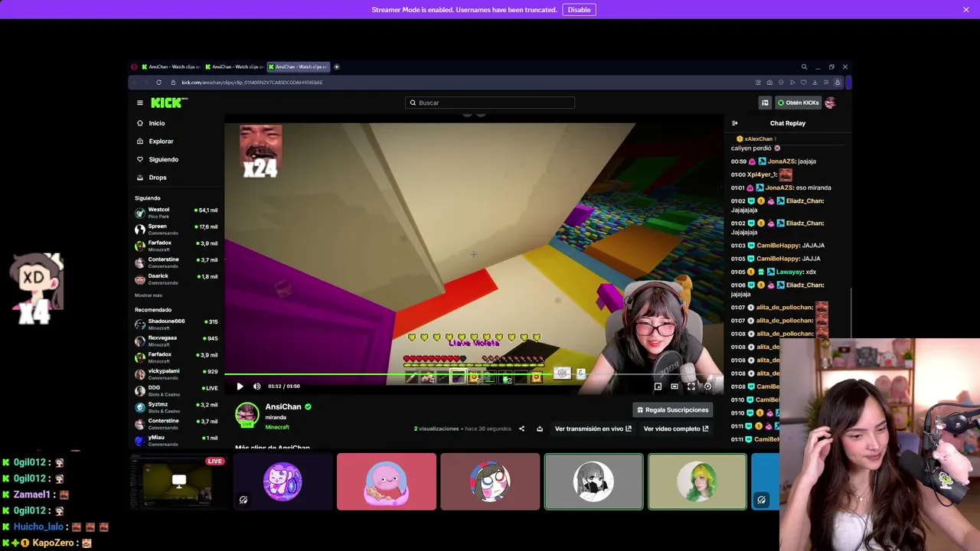Switch to the second AnsiChan browser tab
Image resolution: width=980 pixels, height=551 pixels.
234,67
